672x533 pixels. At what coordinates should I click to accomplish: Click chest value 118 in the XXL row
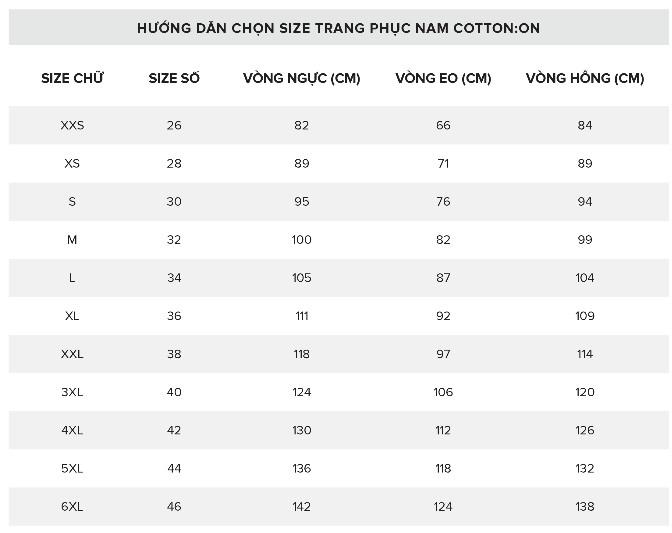coord(302,354)
